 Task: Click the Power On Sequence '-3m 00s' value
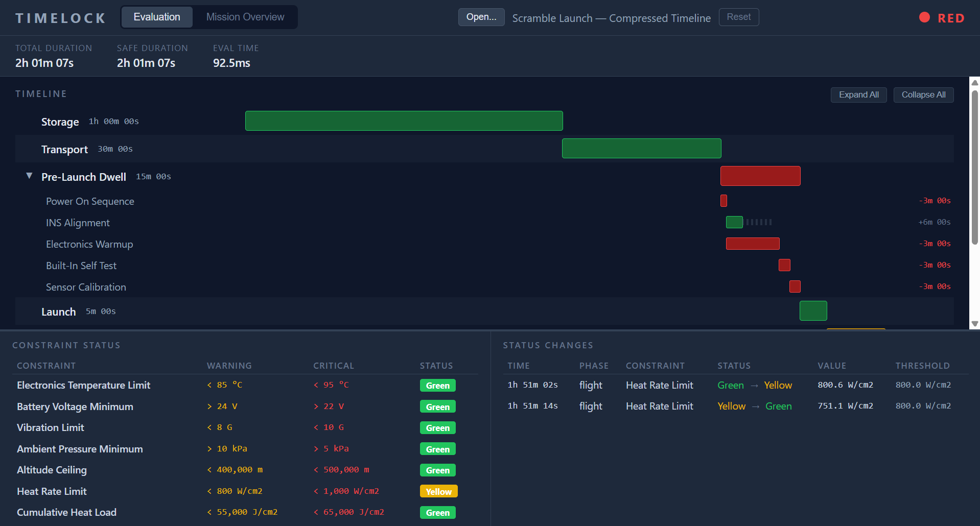point(935,201)
